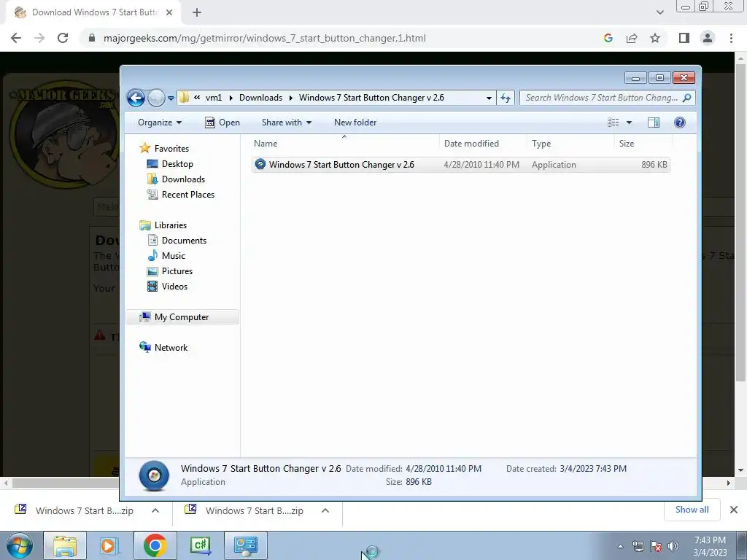The image size is (747, 560).
Task: Select the Windows 7 Start Button Changer v 2.6 file
Action: pos(461,165)
